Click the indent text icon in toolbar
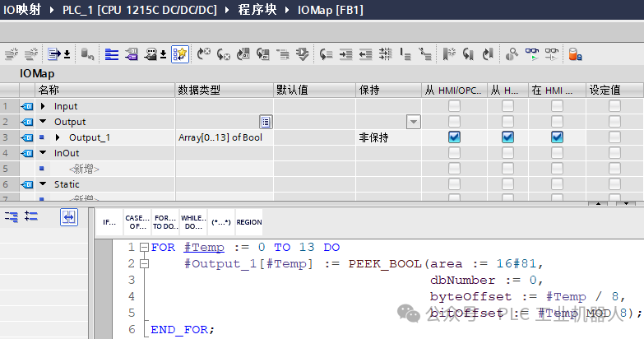The width and height of the screenshot is (644, 339). pyautogui.click(x=345, y=53)
